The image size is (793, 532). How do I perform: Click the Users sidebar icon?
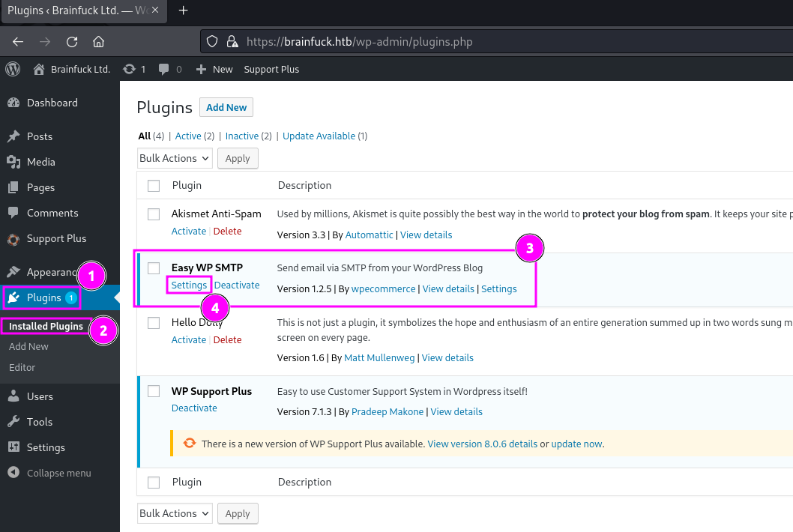[13, 396]
